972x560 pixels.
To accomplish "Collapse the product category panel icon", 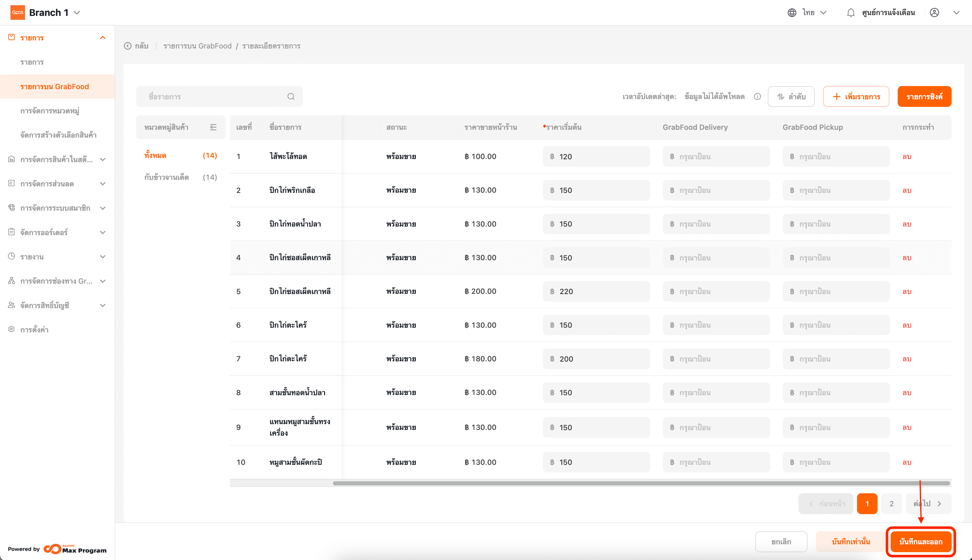I will click(x=213, y=127).
